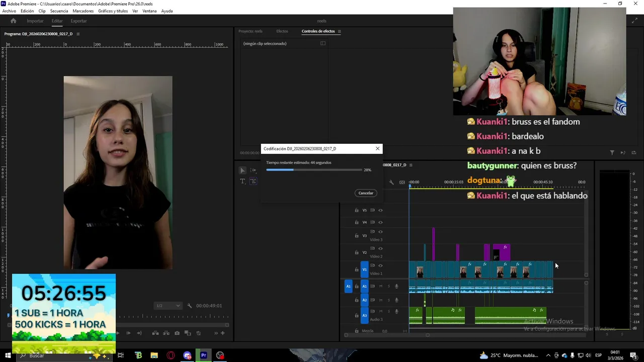Image resolution: width=644 pixels, height=362 pixels.
Task: Toggle A2 track targeting button
Action: tap(365, 300)
